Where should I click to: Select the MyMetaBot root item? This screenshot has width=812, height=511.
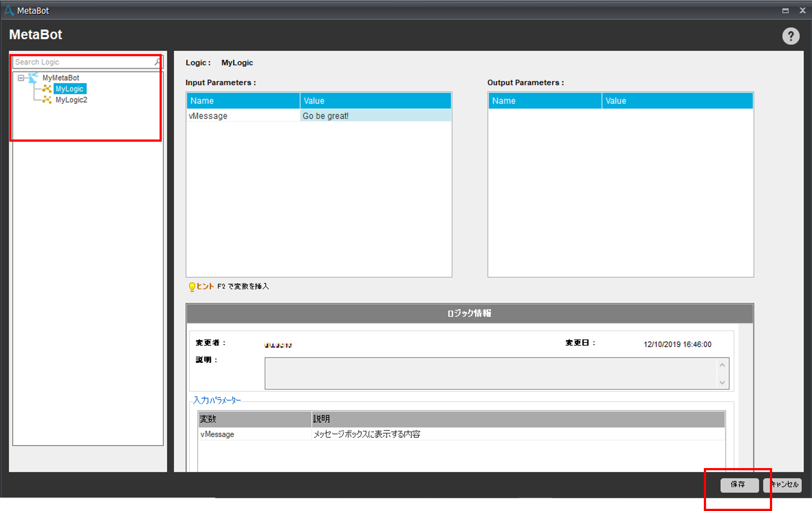tap(61, 77)
